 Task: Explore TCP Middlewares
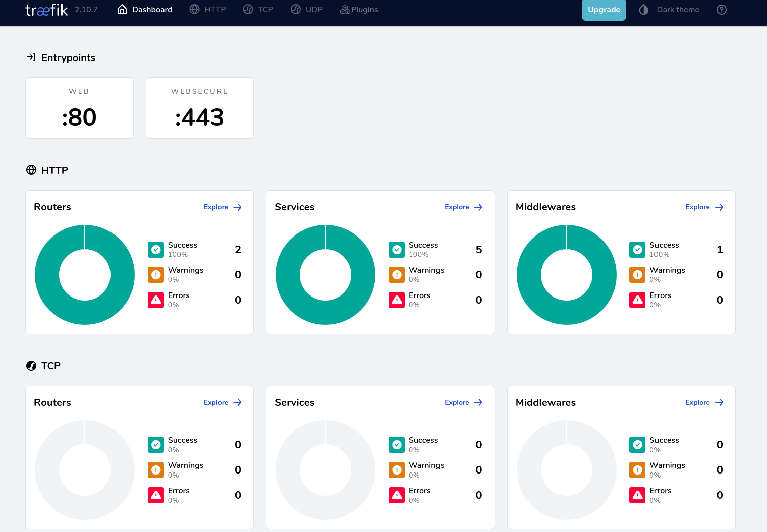tap(704, 402)
